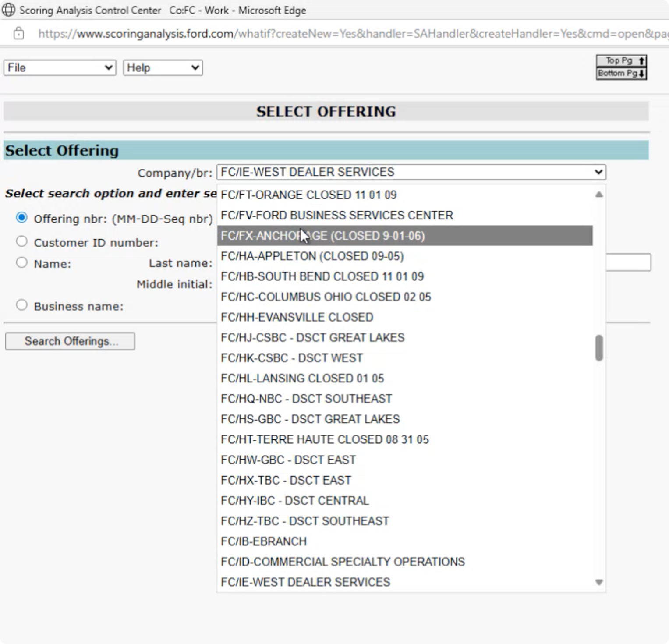Pick FC/HQ-NBC - DSCT SOUTHEAST
The width and height of the screenshot is (669, 644).
[405, 399]
